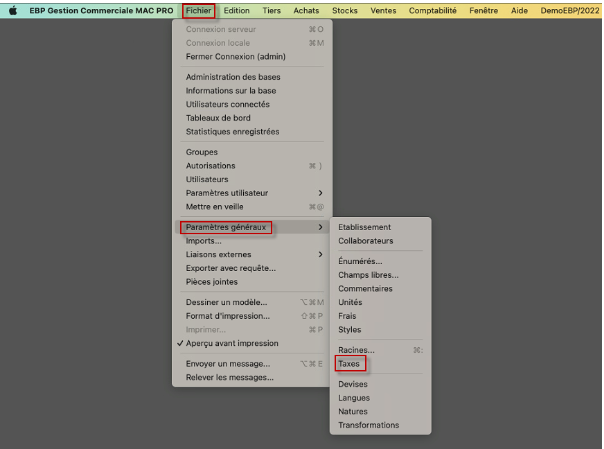604x449 pixels.
Task: Show Utilisateurs connectés
Action: click(x=252, y=104)
